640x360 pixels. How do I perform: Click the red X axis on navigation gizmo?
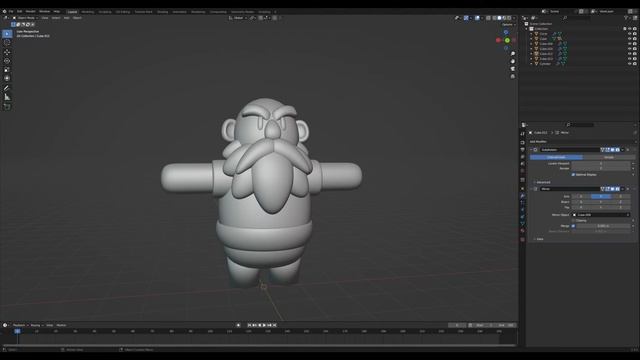coord(498,40)
